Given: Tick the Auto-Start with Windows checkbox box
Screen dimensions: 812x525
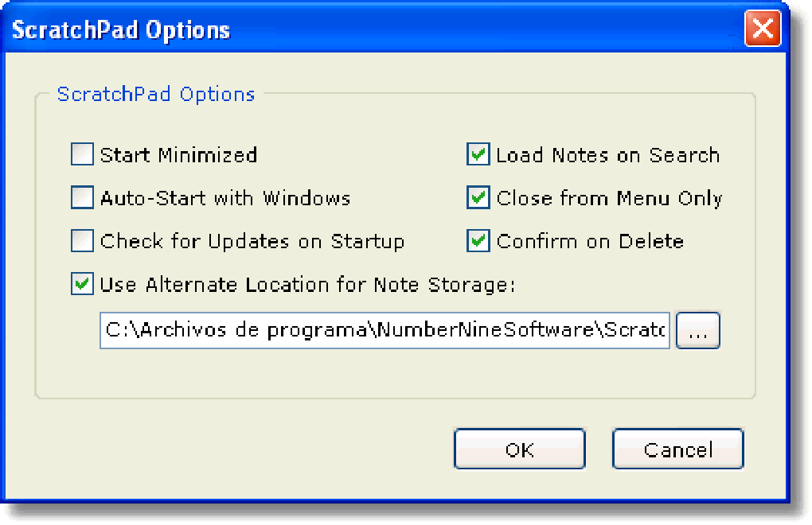Looking at the screenshot, I should (82, 197).
